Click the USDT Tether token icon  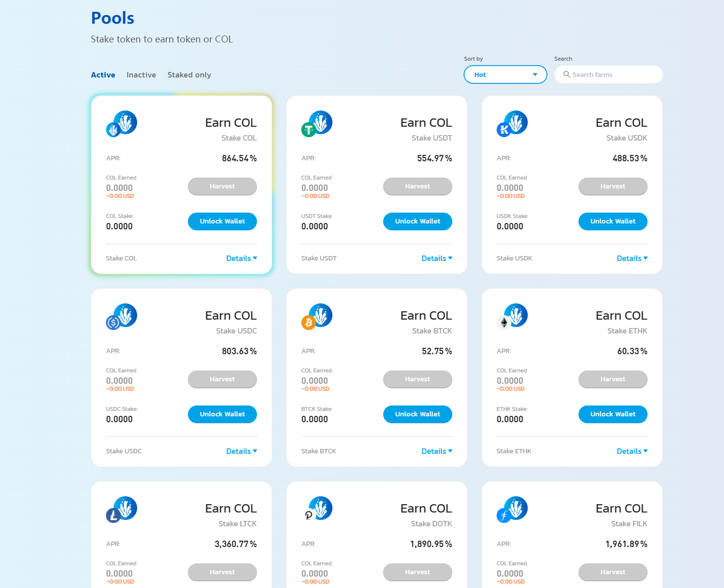tap(309, 130)
